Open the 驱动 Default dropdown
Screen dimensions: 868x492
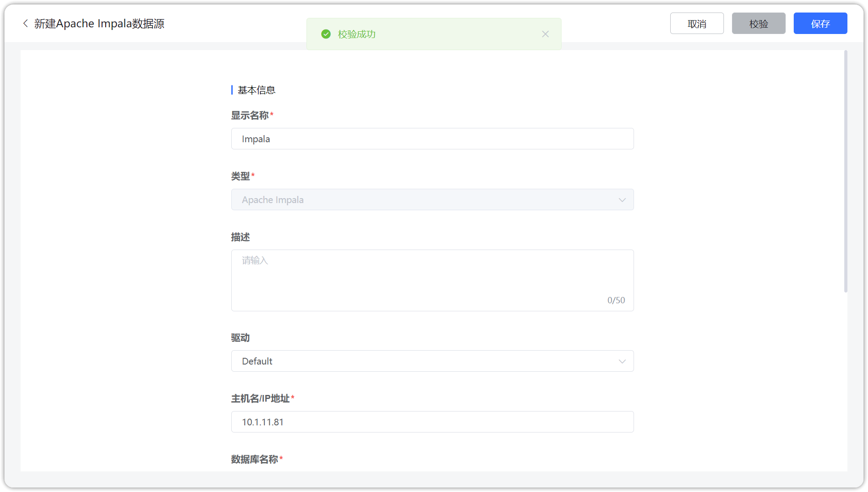click(432, 361)
